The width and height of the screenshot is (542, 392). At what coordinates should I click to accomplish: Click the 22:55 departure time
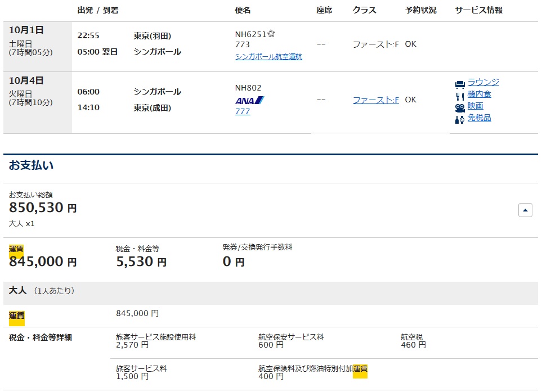(x=88, y=35)
